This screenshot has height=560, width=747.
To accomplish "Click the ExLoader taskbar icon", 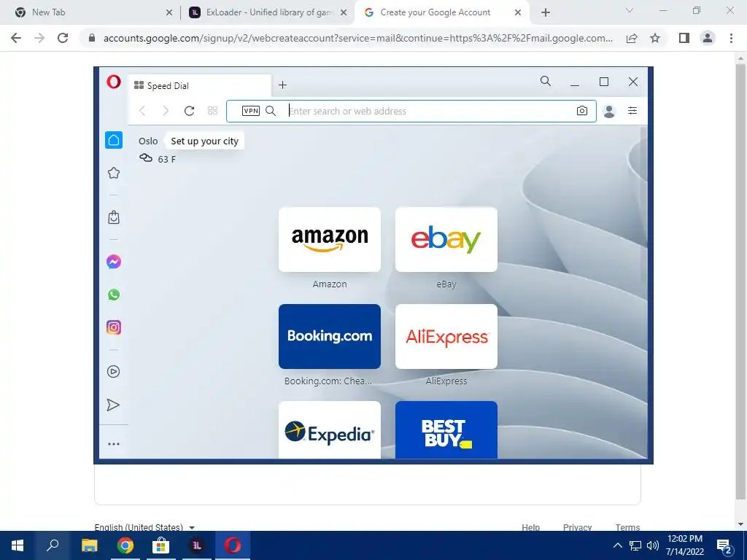I will click(197, 545).
